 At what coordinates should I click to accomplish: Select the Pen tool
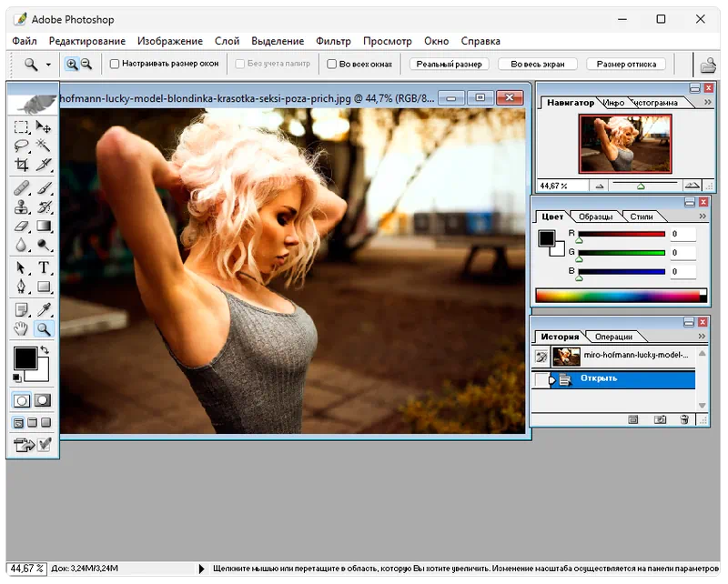[21, 287]
